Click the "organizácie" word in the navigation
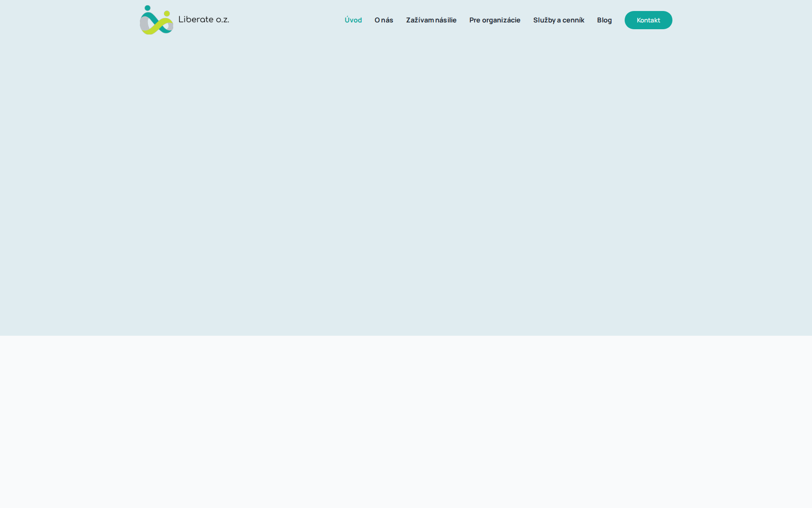This screenshot has width=812, height=508. pos(501,20)
